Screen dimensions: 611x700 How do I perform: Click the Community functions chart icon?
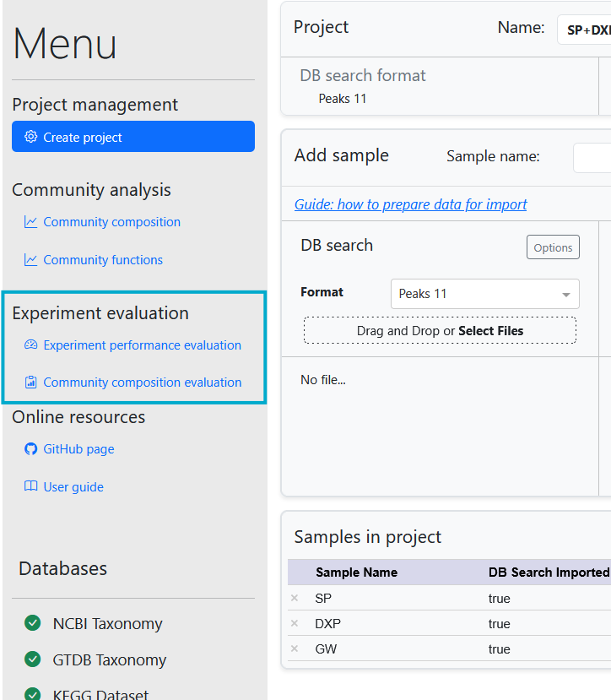(31, 260)
